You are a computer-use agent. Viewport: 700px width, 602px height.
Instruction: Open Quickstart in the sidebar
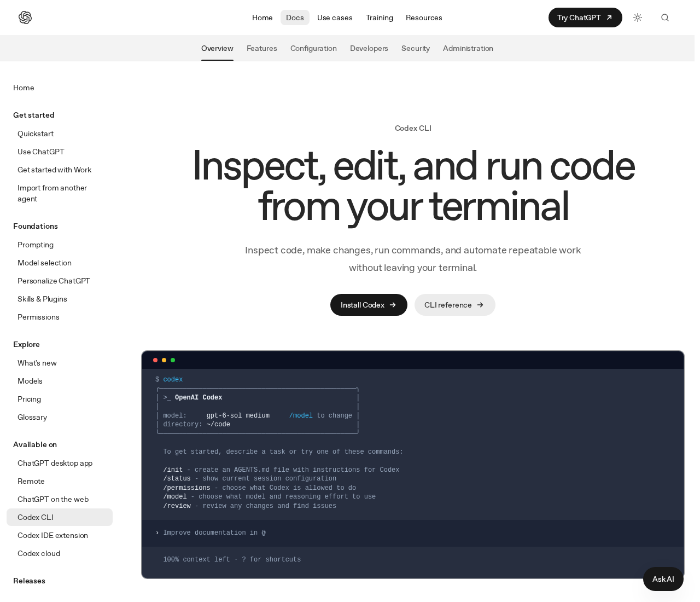(x=36, y=134)
